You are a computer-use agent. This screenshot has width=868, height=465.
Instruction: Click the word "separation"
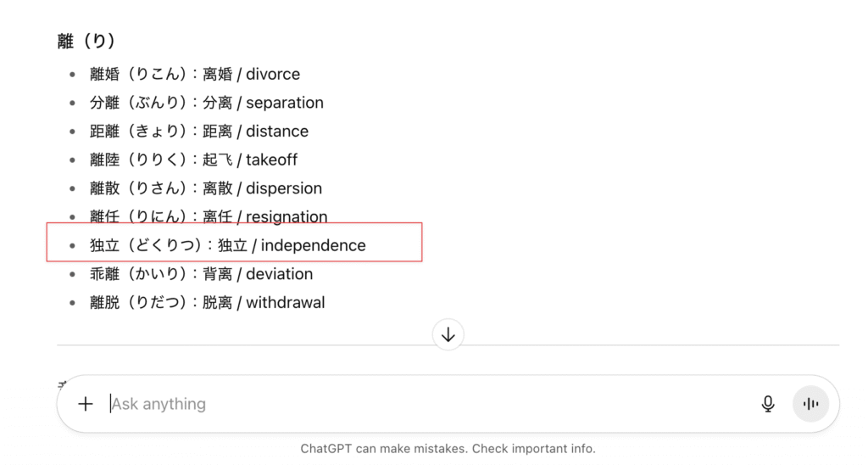click(285, 103)
